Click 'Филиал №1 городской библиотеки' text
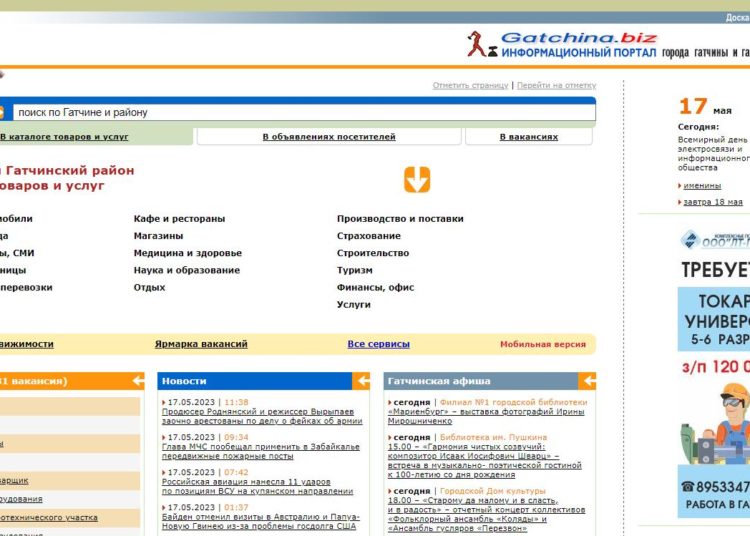Image resolution: width=750 pixels, height=536 pixels. point(513,402)
